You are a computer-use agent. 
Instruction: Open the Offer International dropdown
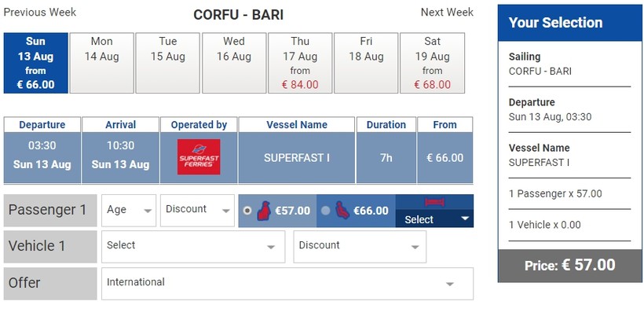(287, 283)
